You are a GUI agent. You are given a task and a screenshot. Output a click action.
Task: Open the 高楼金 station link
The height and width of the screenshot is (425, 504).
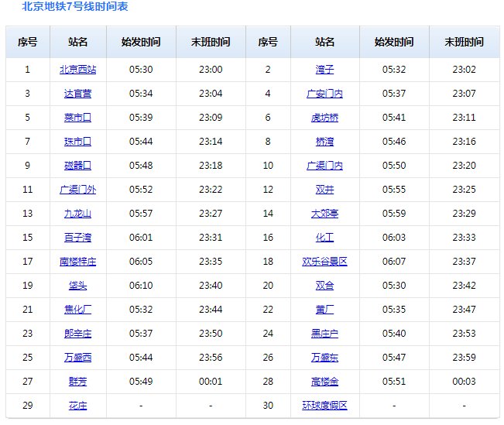(324, 382)
